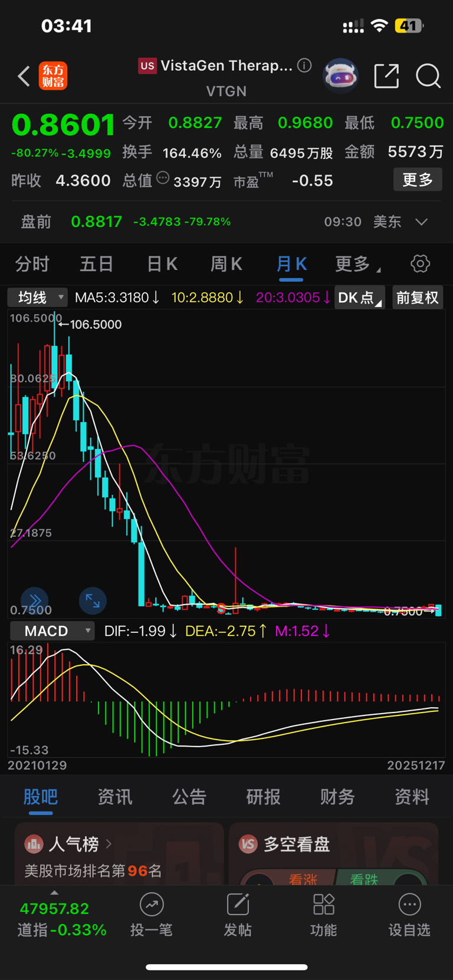Viewport: 453px width, 980px height.
Task: Tap the 昨收 4.3600 value
Action: click(83, 180)
